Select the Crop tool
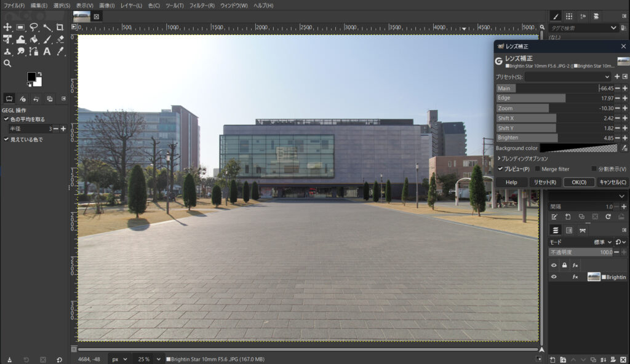The width and height of the screenshot is (630, 364). (x=60, y=27)
